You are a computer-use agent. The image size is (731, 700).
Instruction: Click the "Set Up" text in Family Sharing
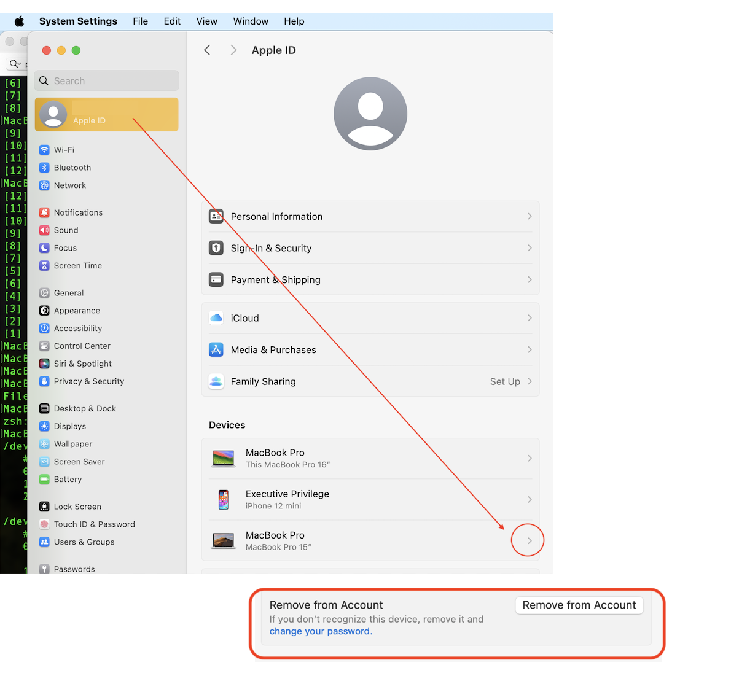click(505, 382)
